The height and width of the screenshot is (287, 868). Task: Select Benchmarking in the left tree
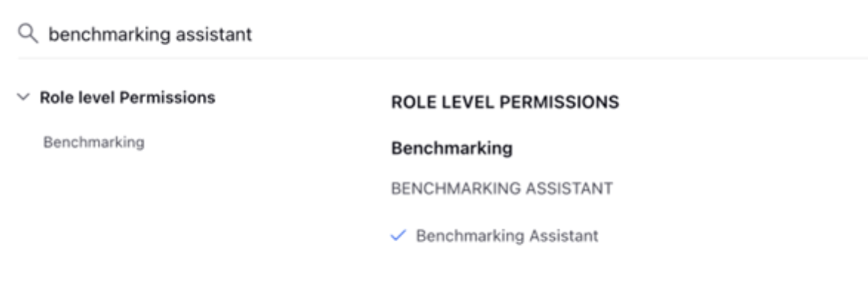pyautogui.click(x=93, y=143)
